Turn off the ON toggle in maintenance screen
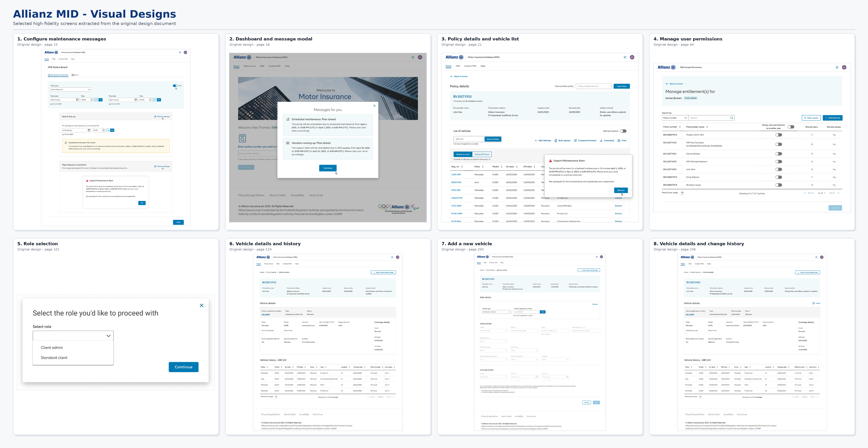The height and width of the screenshot is (448, 868). (175, 86)
